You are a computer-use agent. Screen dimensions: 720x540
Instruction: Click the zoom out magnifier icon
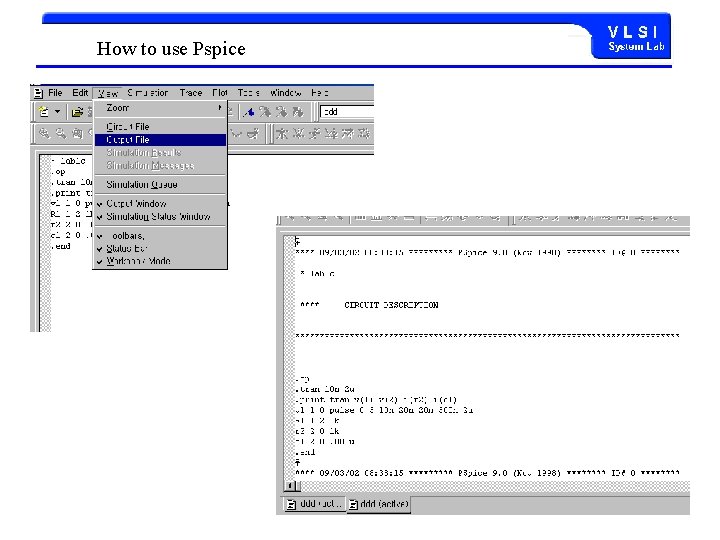click(61, 133)
